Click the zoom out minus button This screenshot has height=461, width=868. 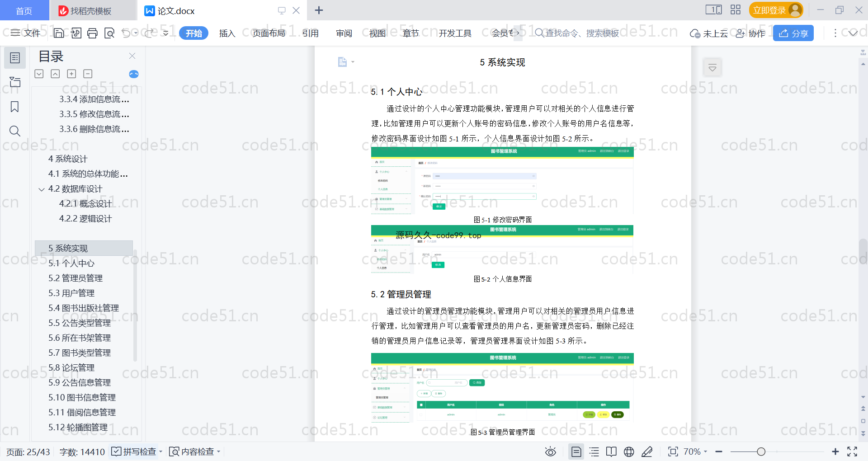(719, 452)
